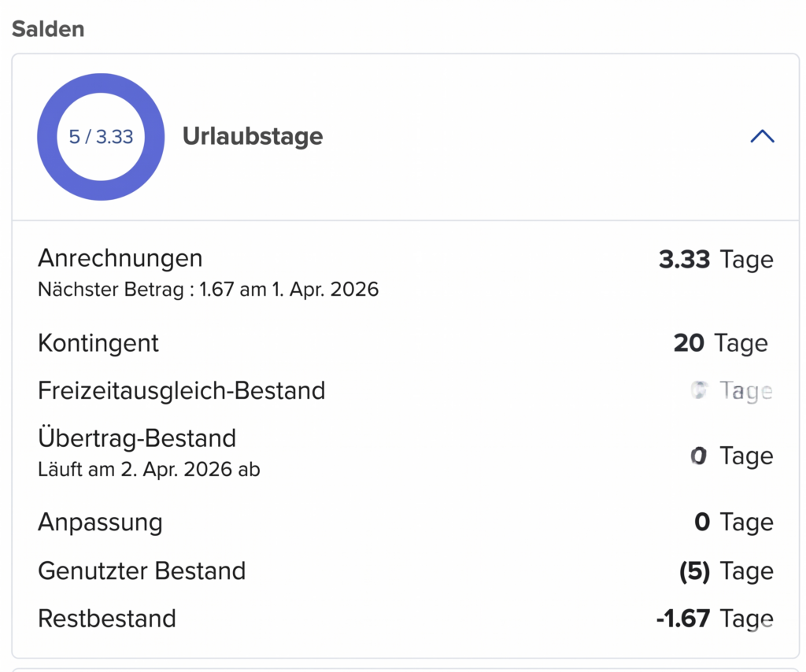Click the Nächster Betrag info text
806x672 pixels.
[209, 289]
